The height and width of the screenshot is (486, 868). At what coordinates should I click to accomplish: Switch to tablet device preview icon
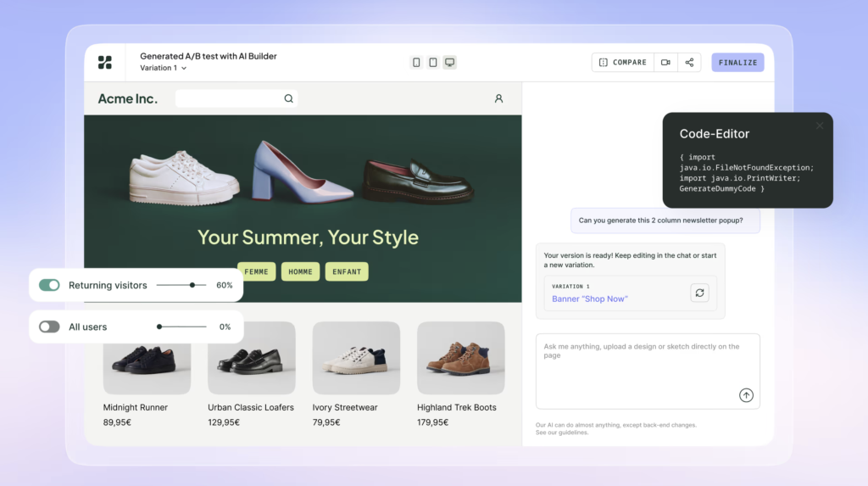click(x=433, y=62)
